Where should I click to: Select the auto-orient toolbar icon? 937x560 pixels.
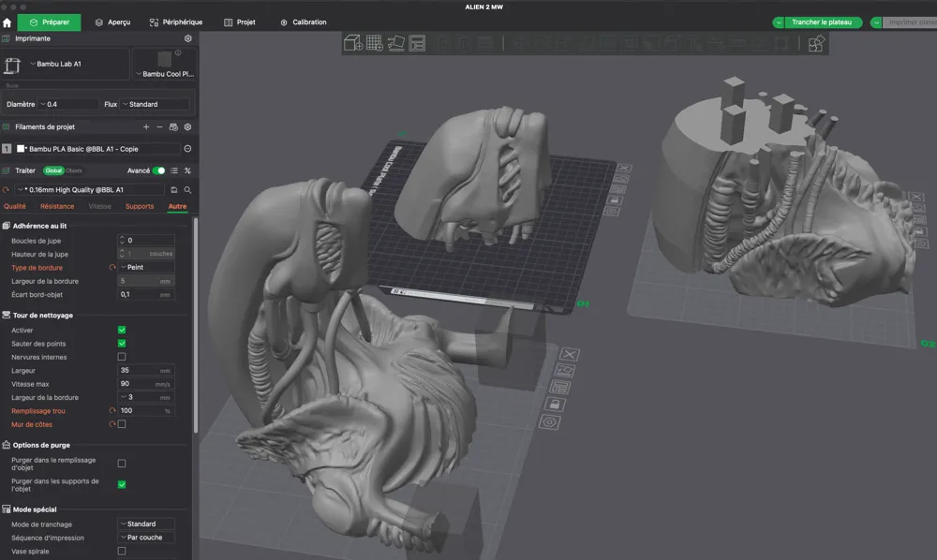396,43
